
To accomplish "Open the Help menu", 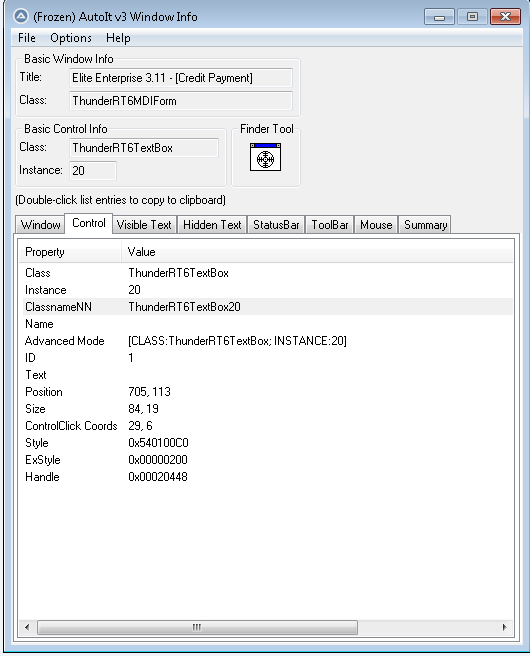I will [x=118, y=38].
